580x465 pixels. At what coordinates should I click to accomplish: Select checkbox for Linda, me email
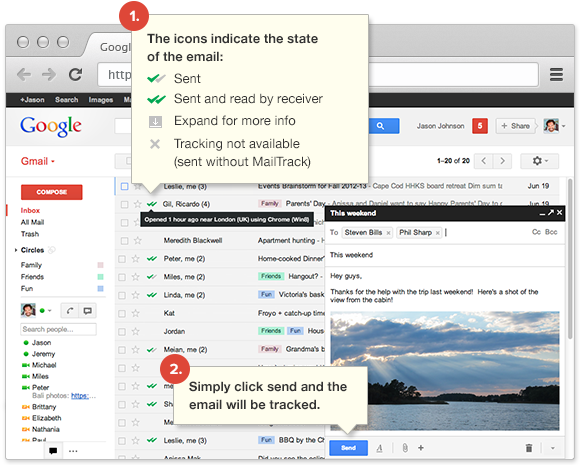(x=122, y=295)
